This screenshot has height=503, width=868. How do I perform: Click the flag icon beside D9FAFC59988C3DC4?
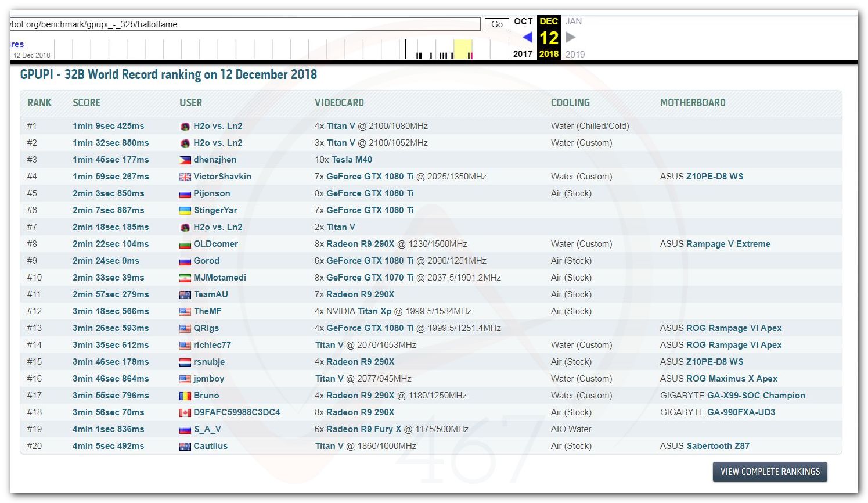[x=185, y=412]
